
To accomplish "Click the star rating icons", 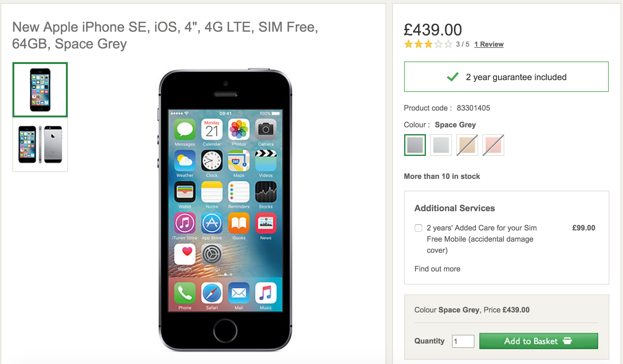I will [x=428, y=44].
